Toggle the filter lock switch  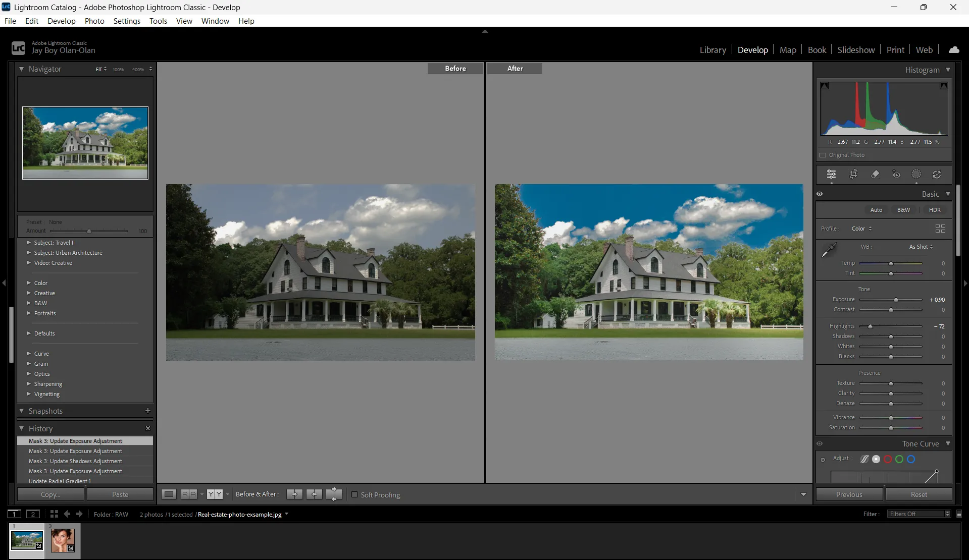pos(959,514)
